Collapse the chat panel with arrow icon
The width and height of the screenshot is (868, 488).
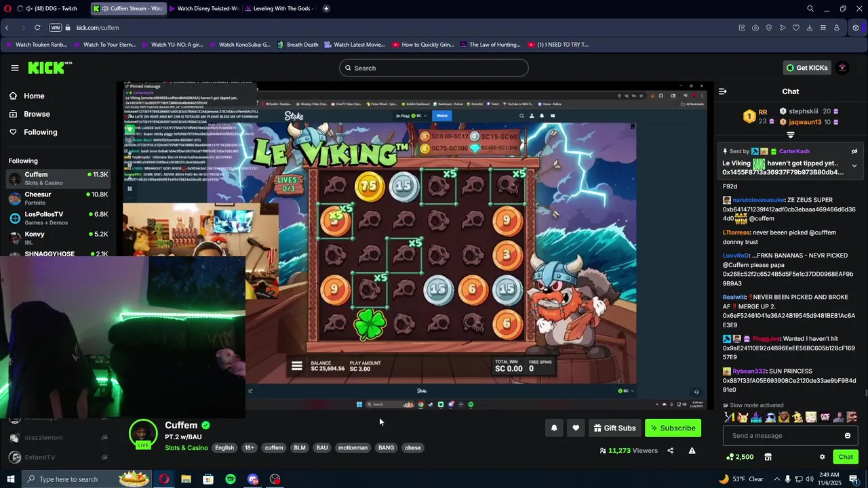(723, 91)
